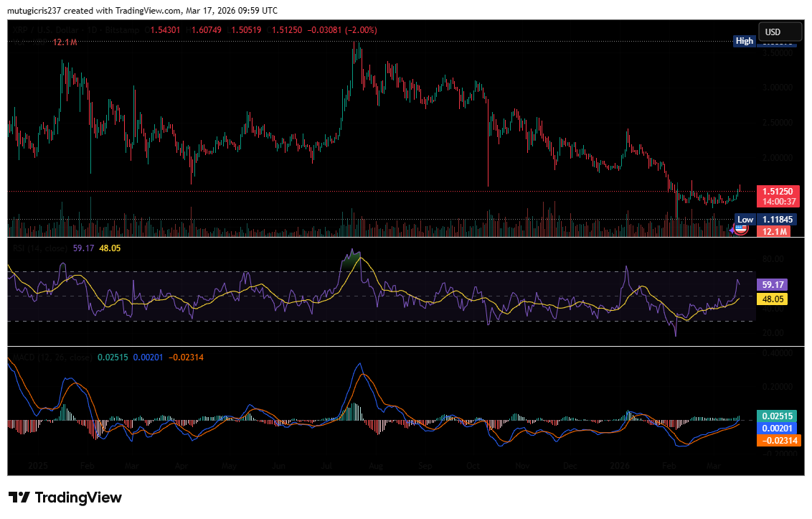Select the 1.11845 low price tag

778,220
